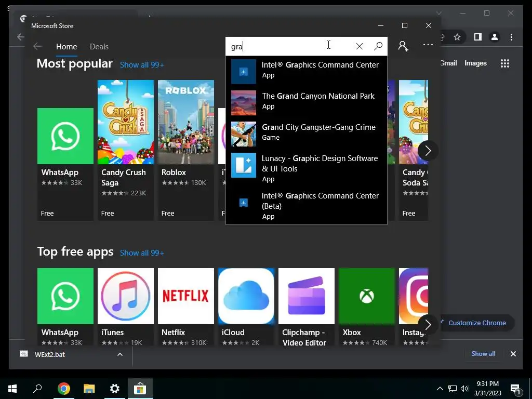Open the Store account sign-in icon

click(403, 46)
